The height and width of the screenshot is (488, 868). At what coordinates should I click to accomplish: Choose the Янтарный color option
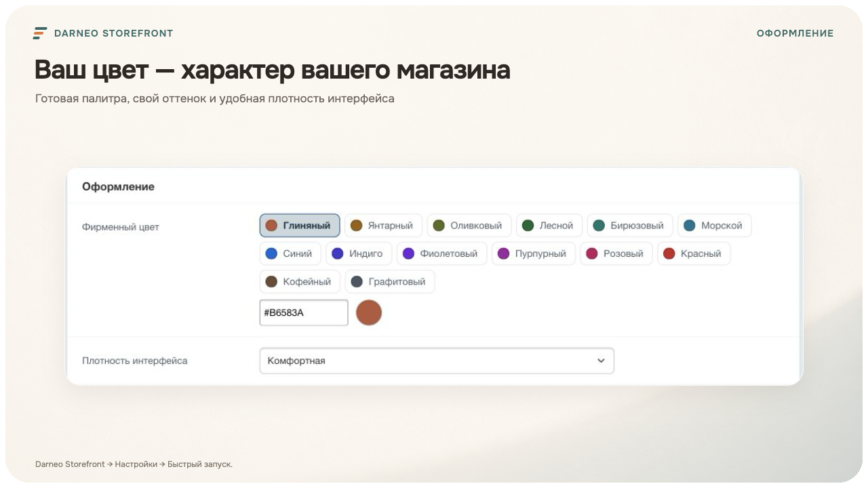click(383, 226)
